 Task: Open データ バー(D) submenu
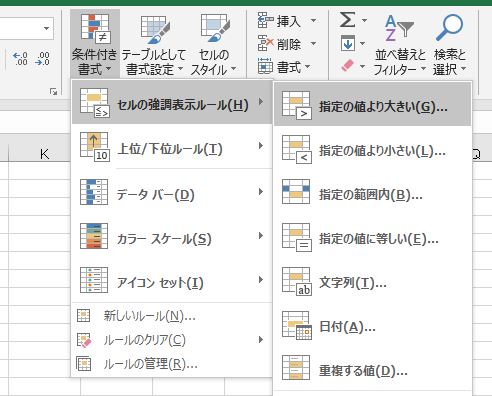tap(172, 192)
